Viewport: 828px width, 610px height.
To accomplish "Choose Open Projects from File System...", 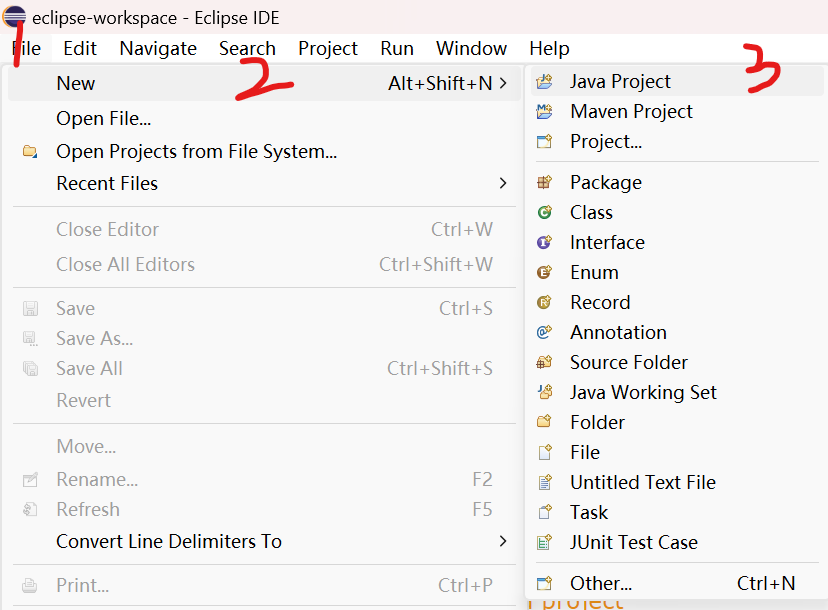I will click(x=196, y=151).
